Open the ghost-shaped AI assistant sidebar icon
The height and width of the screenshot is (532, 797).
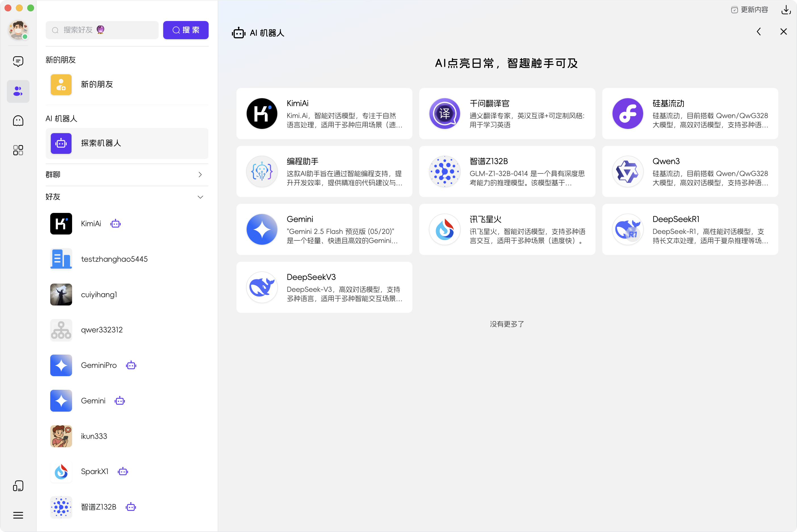click(18, 121)
